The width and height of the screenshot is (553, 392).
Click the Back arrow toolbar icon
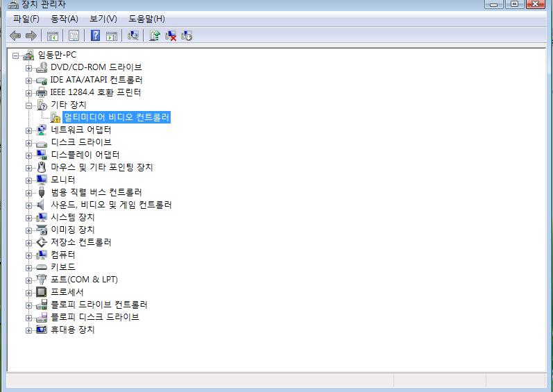(x=15, y=35)
